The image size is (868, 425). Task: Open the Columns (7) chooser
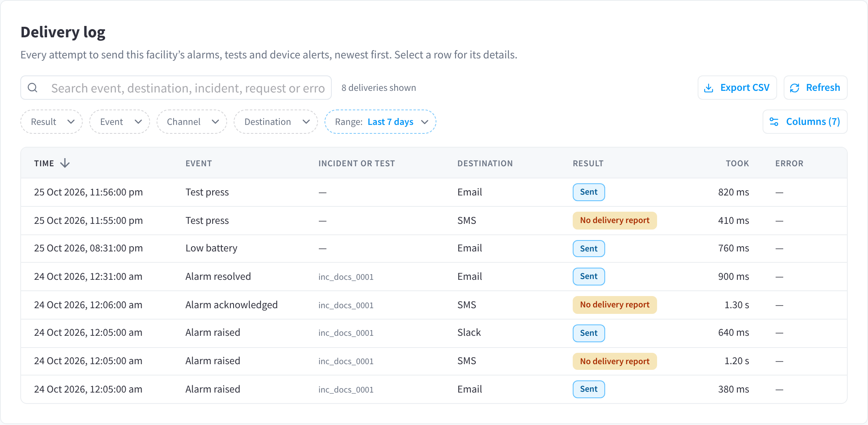coord(805,122)
